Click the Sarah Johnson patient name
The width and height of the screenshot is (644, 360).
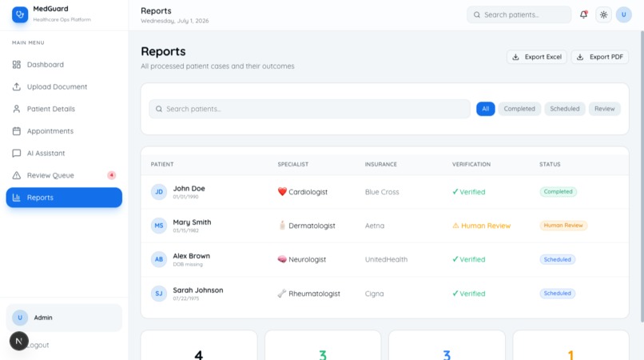point(198,290)
